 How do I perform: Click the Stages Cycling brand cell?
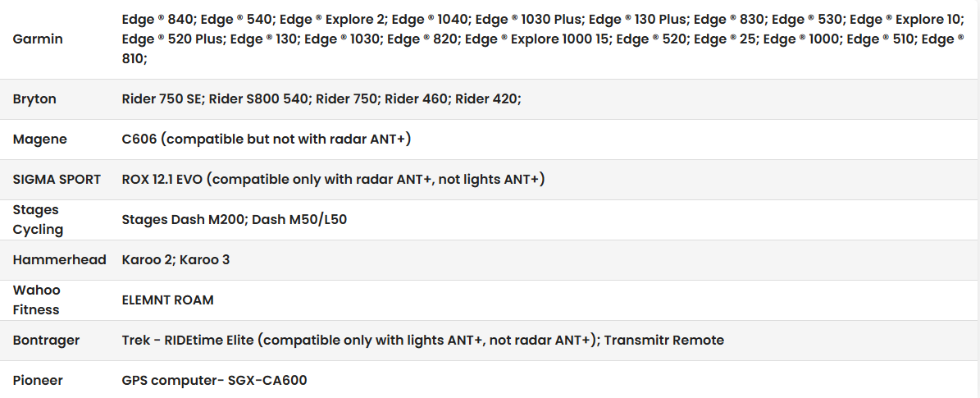tap(38, 219)
